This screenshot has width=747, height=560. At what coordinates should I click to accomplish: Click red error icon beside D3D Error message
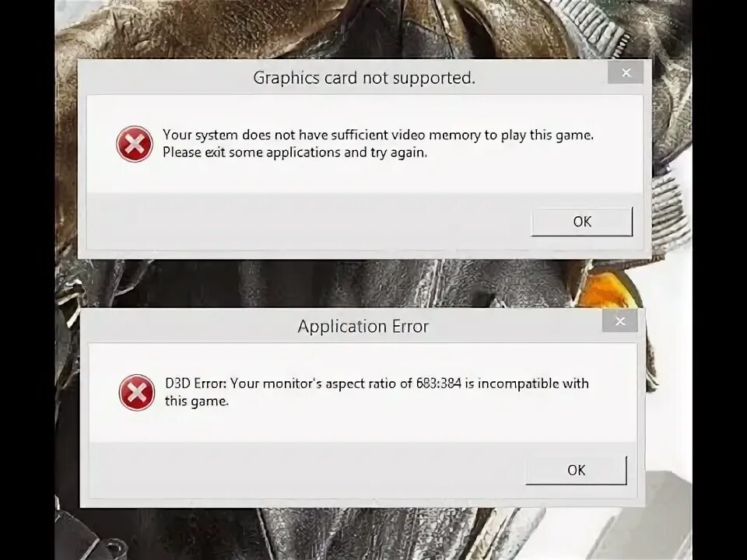pos(137,393)
